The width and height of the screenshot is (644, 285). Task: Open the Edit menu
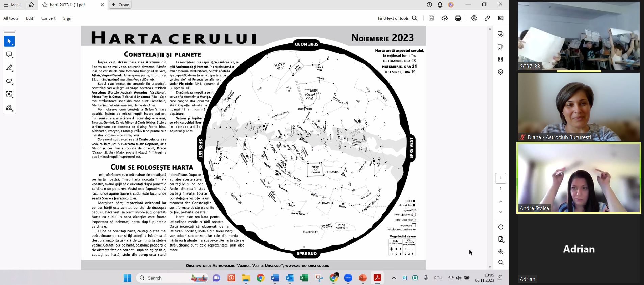(30, 18)
